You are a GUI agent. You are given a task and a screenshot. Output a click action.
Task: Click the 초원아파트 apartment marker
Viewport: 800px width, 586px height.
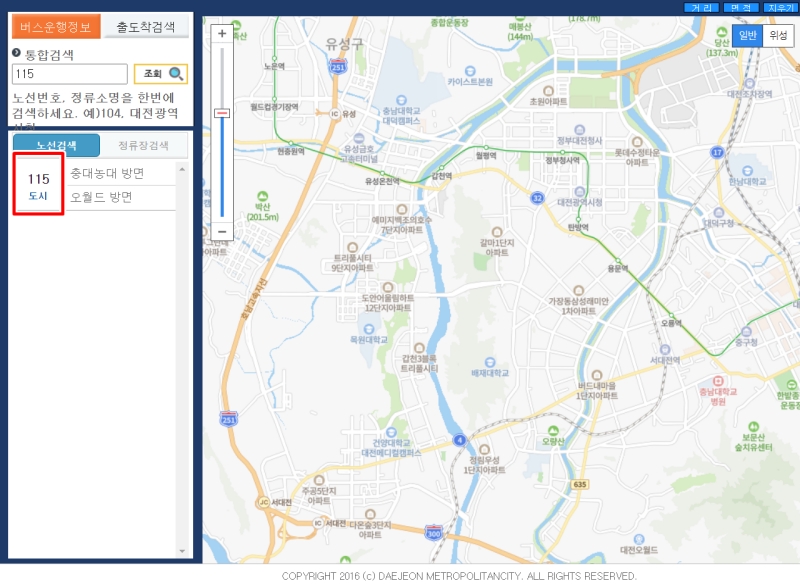tap(548, 91)
